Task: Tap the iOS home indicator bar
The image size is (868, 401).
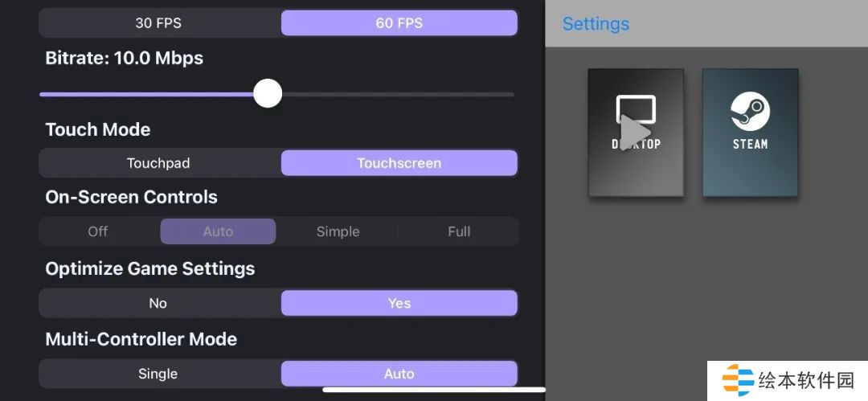Action: pyautogui.click(x=434, y=391)
